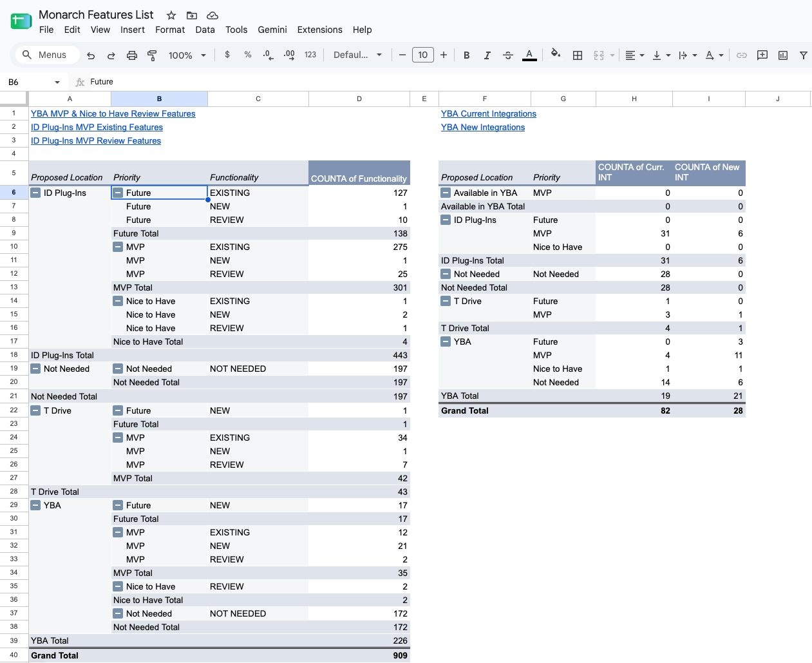The image size is (812, 663).
Task: Open text rotation dropdown
Action: click(x=714, y=55)
